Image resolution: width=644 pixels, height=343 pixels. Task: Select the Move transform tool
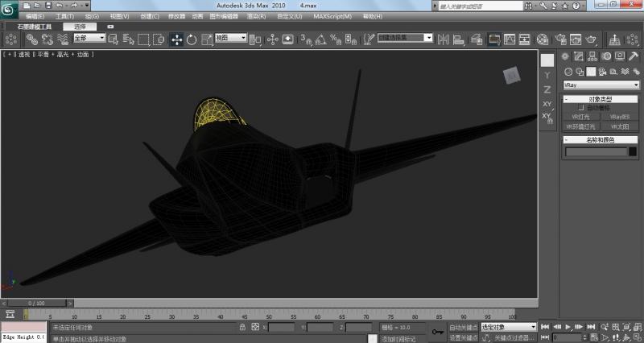tap(176, 39)
